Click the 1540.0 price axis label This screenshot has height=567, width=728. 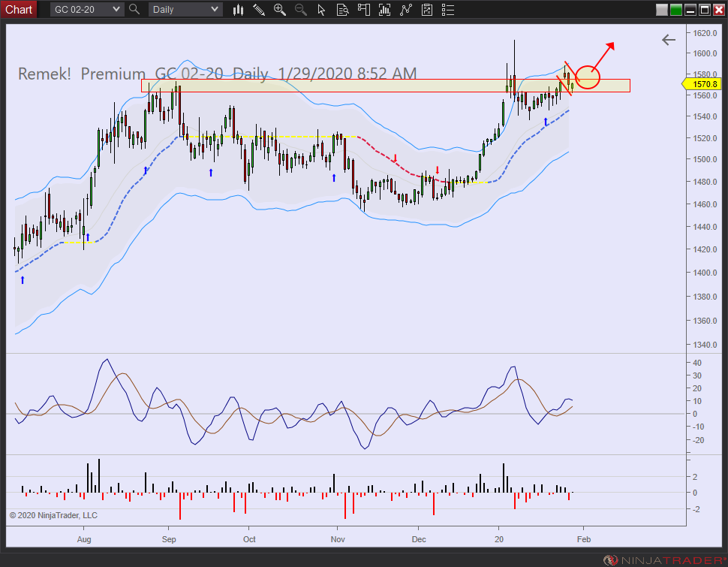[705, 116]
